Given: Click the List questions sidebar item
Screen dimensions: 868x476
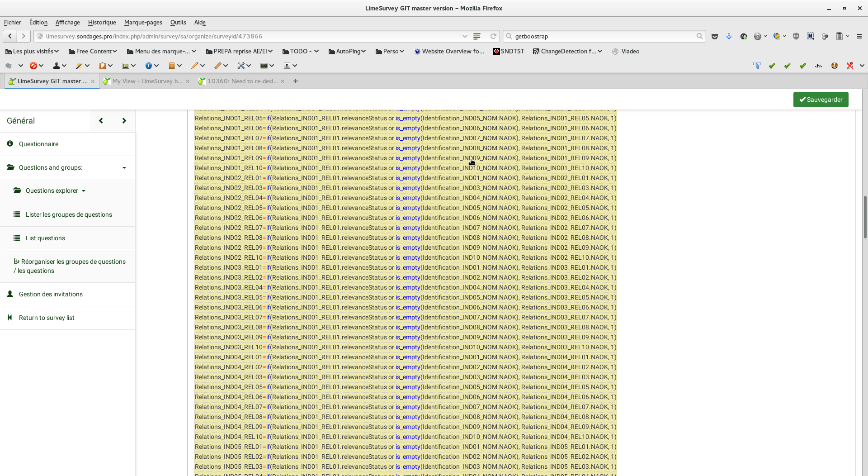Looking at the screenshot, I should (45, 238).
